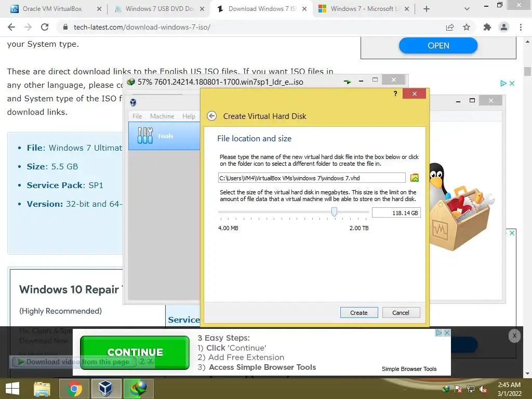Screen dimensions: 532x399
Task: Open the Machine menu in VirtualBox Manager
Action: 162,116
